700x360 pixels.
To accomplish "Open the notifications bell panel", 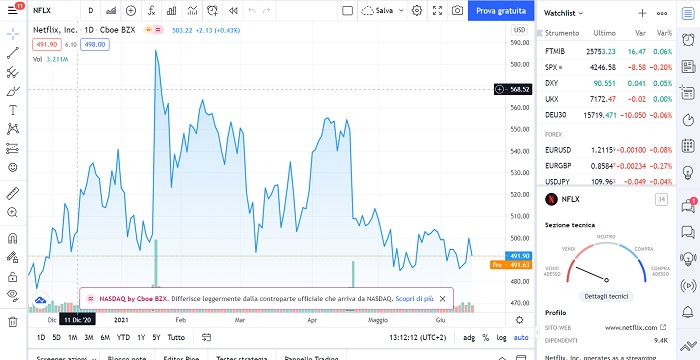I will pyautogui.click(x=688, y=311).
